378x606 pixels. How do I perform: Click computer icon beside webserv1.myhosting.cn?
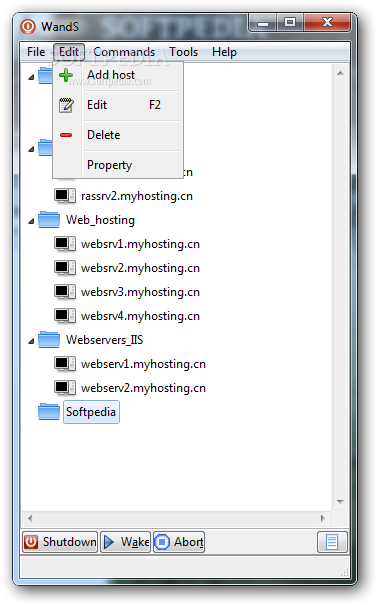coord(65,363)
